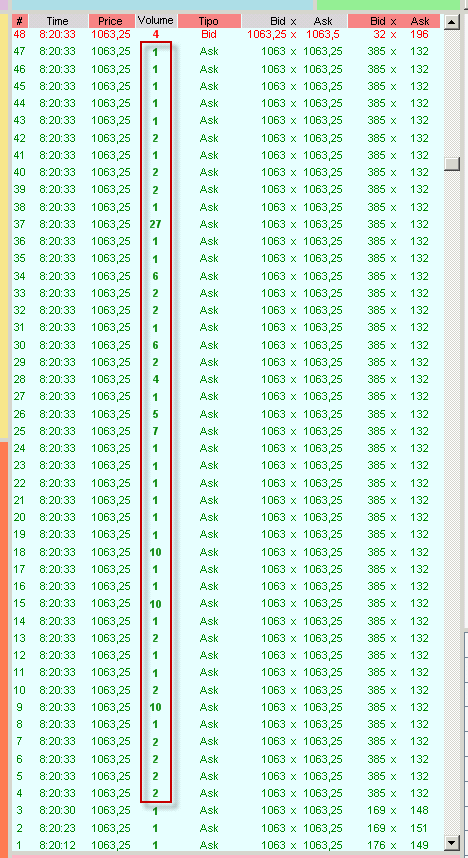Select the row with volume 27
Viewport: 468px width, 858px height.
coord(227,224)
